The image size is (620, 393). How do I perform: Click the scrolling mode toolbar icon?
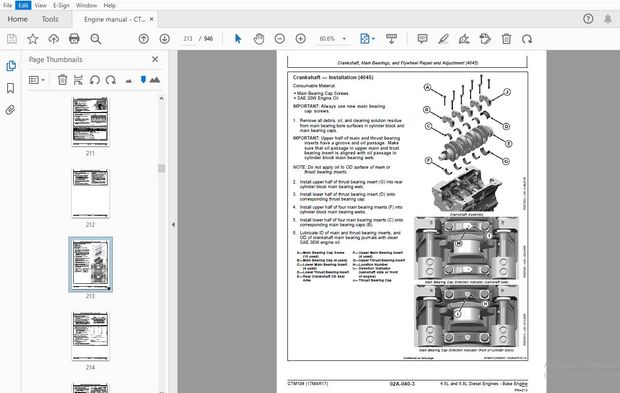coord(391,39)
